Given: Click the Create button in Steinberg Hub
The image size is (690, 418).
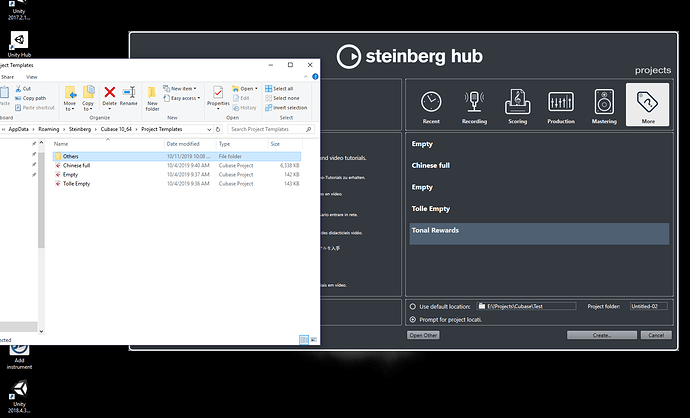Looking at the screenshot, I should 602,335.
